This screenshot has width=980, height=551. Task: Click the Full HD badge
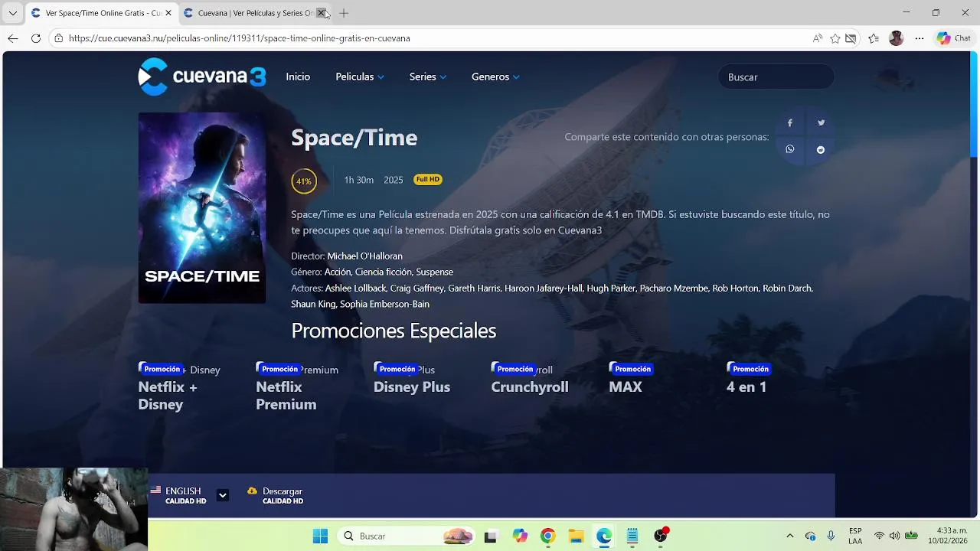coord(428,180)
